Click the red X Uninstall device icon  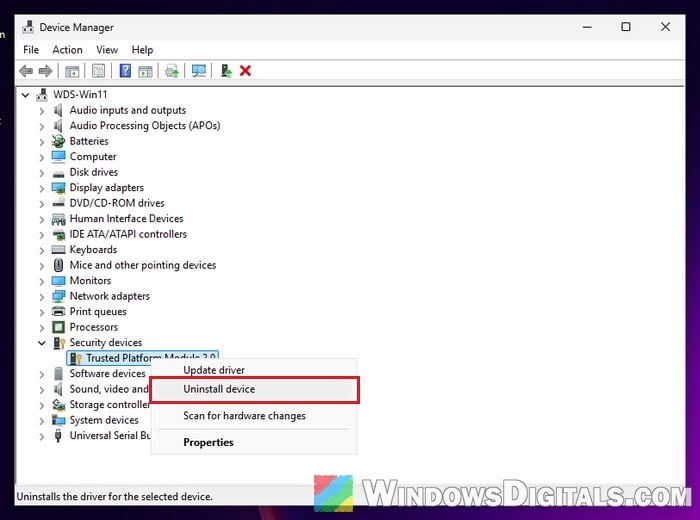click(x=245, y=71)
